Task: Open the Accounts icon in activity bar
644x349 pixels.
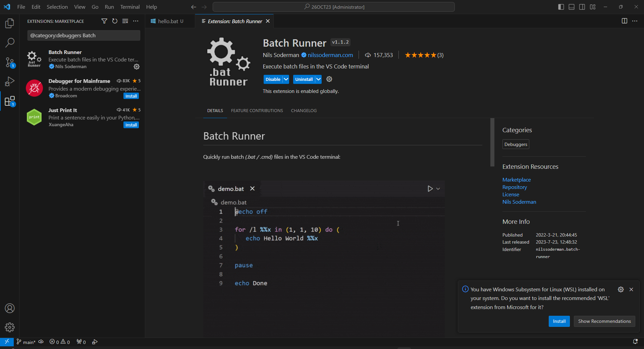Action: click(x=10, y=308)
